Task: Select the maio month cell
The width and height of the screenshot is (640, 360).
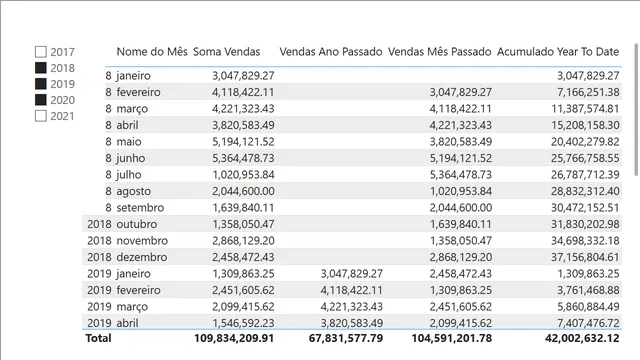Action: (x=129, y=142)
